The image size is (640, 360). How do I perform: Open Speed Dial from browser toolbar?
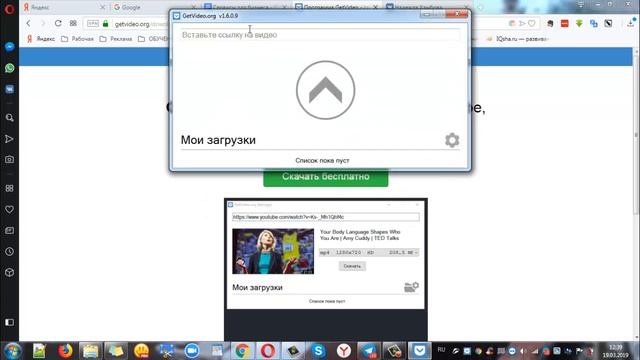click(x=73, y=23)
